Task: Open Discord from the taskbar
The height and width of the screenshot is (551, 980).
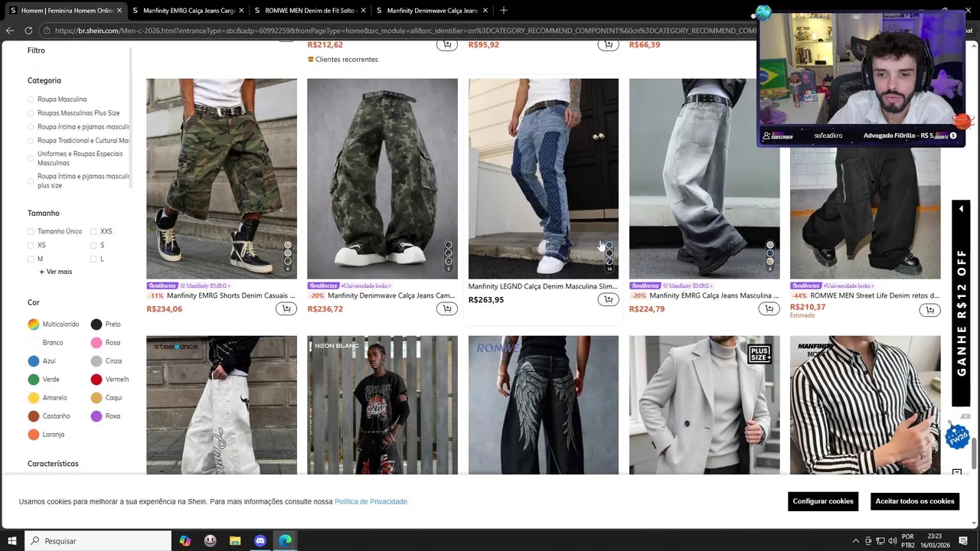Action: 260,541
